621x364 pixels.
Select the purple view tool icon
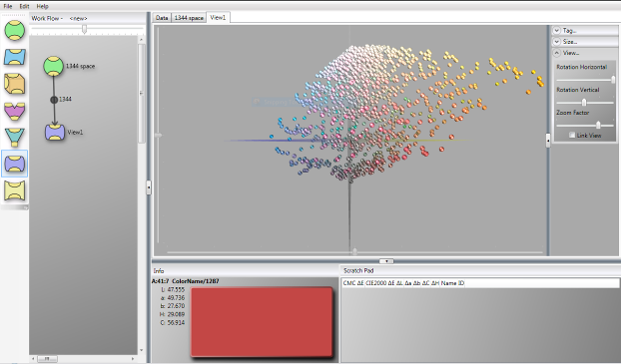15,164
